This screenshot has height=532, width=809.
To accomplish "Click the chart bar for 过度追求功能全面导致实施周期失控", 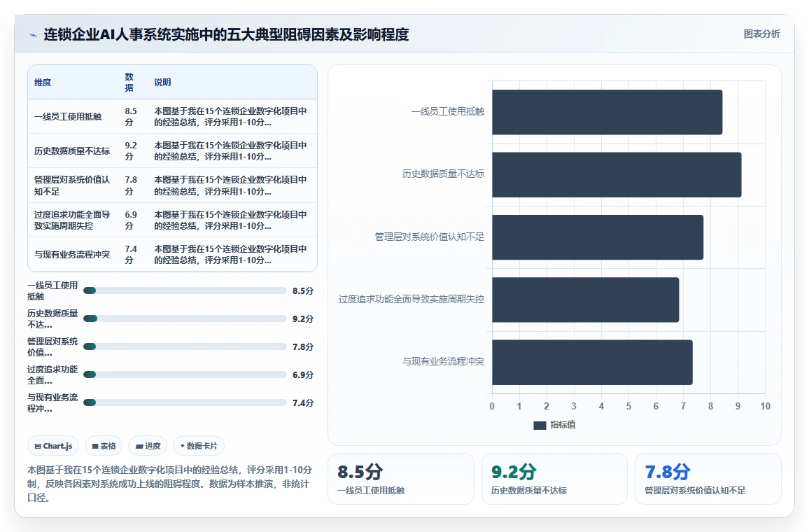I will (586, 300).
